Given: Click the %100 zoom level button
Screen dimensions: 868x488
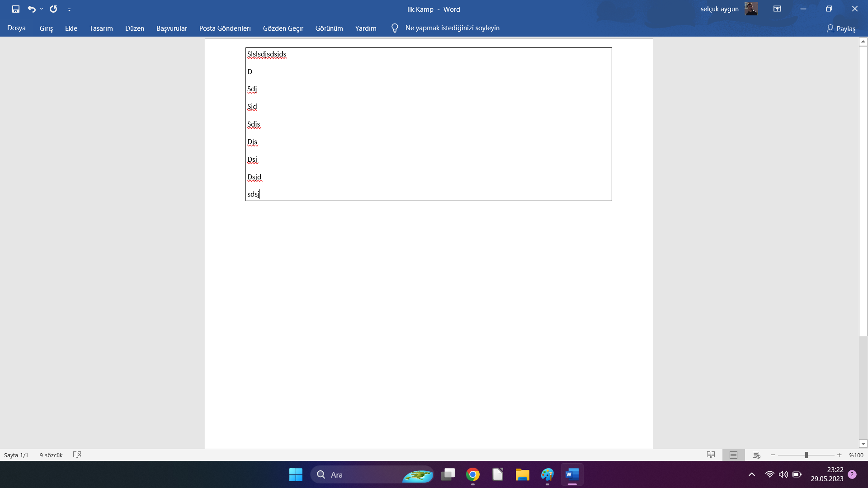Looking at the screenshot, I should [856, 455].
